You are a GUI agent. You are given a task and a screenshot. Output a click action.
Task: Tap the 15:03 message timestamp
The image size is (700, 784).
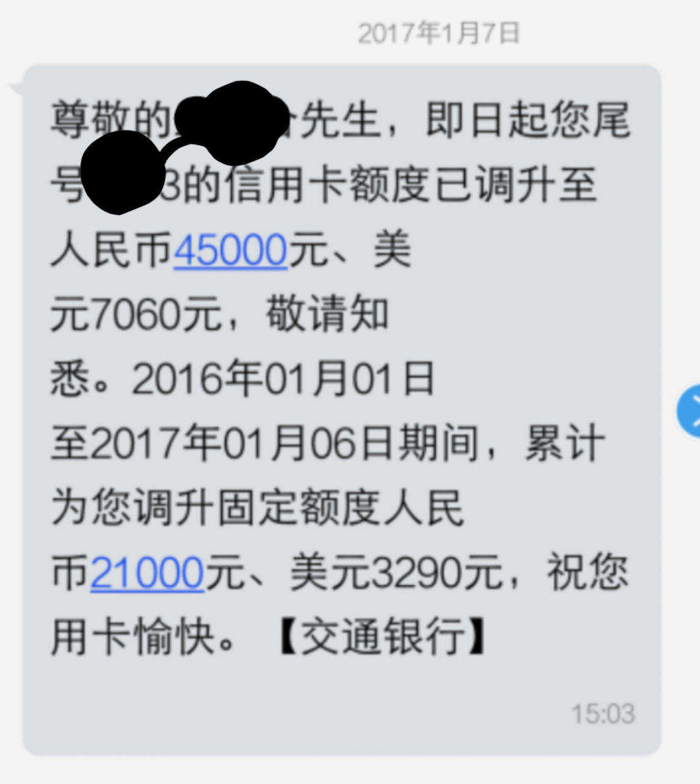click(x=603, y=714)
